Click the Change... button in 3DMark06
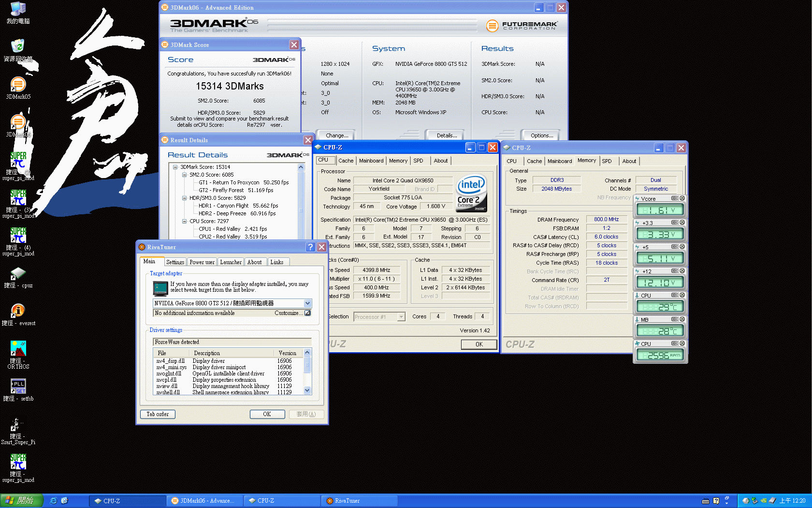The image size is (812, 508). tap(336, 135)
